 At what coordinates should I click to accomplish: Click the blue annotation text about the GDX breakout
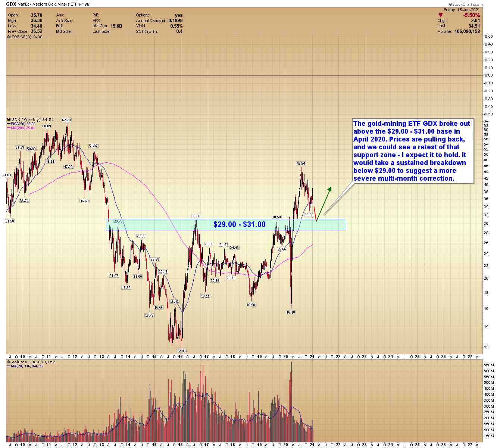pos(412,151)
